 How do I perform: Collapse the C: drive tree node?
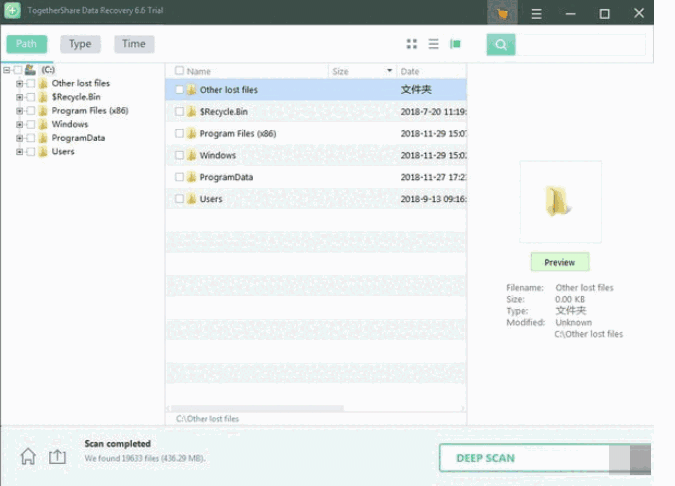click(6, 70)
